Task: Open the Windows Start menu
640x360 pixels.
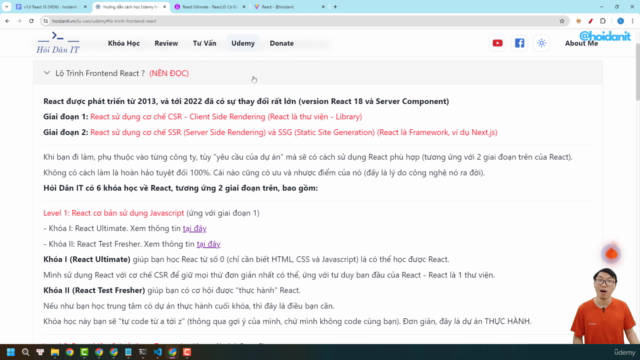Action: tap(11, 352)
